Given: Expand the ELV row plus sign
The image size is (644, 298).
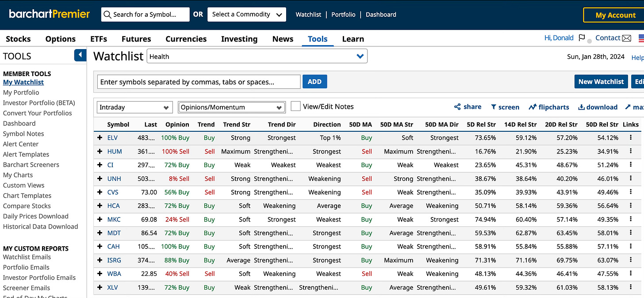Looking at the screenshot, I should click(x=100, y=138).
